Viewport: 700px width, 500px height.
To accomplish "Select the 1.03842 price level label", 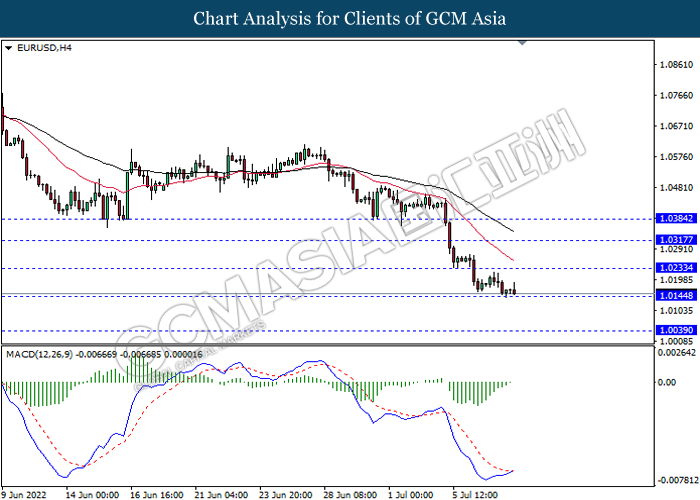I will point(676,218).
